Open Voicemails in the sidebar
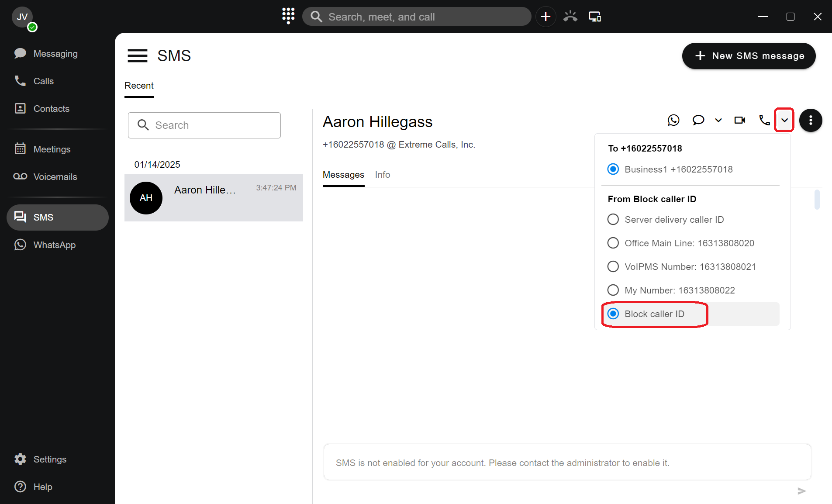The height and width of the screenshot is (504, 832). [55, 176]
